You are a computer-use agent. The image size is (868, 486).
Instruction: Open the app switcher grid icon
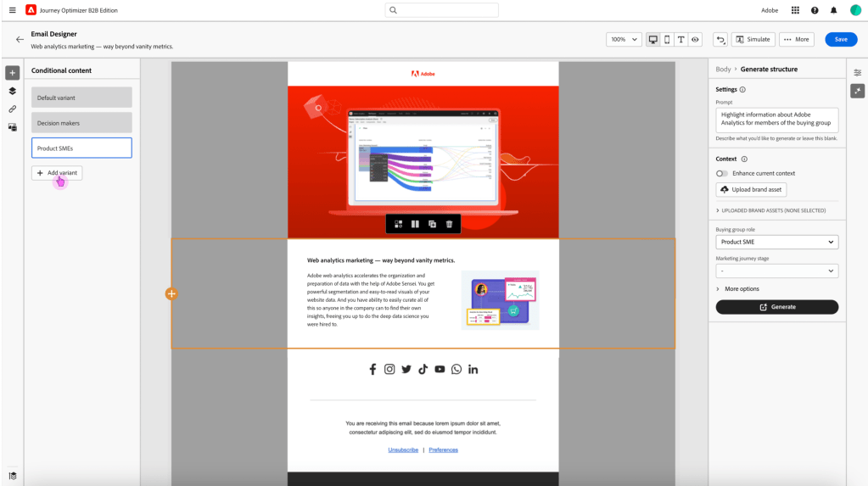click(795, 10)
